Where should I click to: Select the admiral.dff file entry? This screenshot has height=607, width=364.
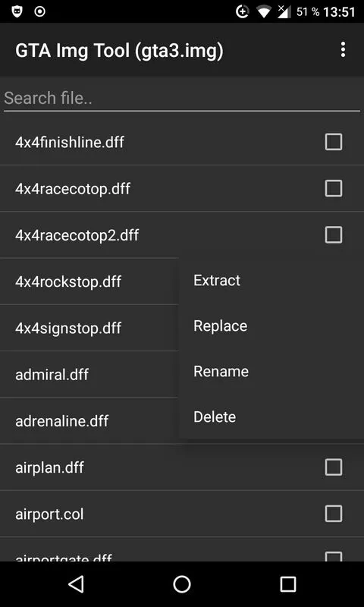click(89, 374)
